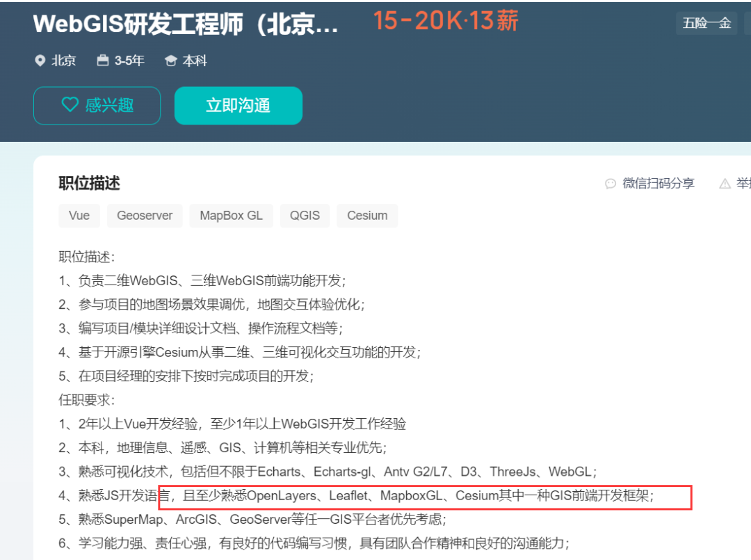Click the WeChat share chat-bubble icon
The width and height of the screenshot is (751, 560).
(611, 184)
